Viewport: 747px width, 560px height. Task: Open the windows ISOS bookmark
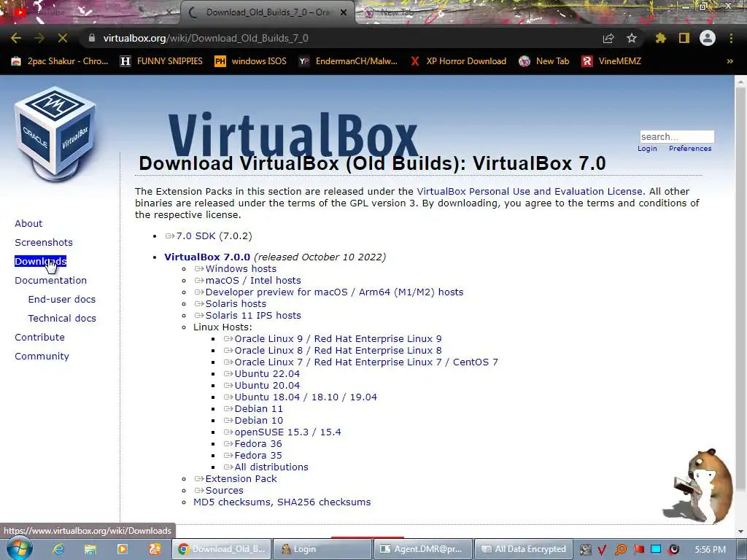pyautogui.click(x=251, y=61)
